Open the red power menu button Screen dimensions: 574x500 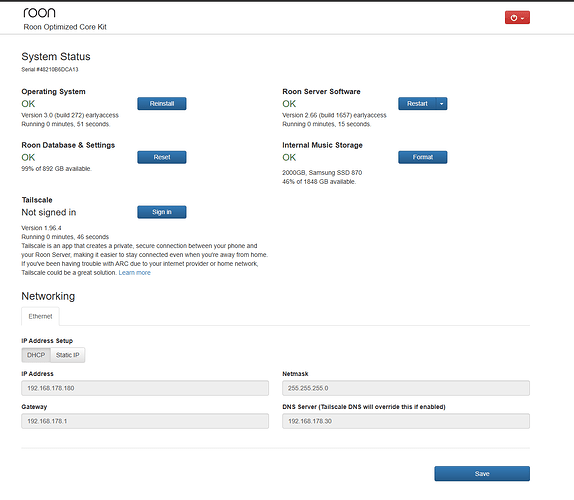[x=517, y=18]
